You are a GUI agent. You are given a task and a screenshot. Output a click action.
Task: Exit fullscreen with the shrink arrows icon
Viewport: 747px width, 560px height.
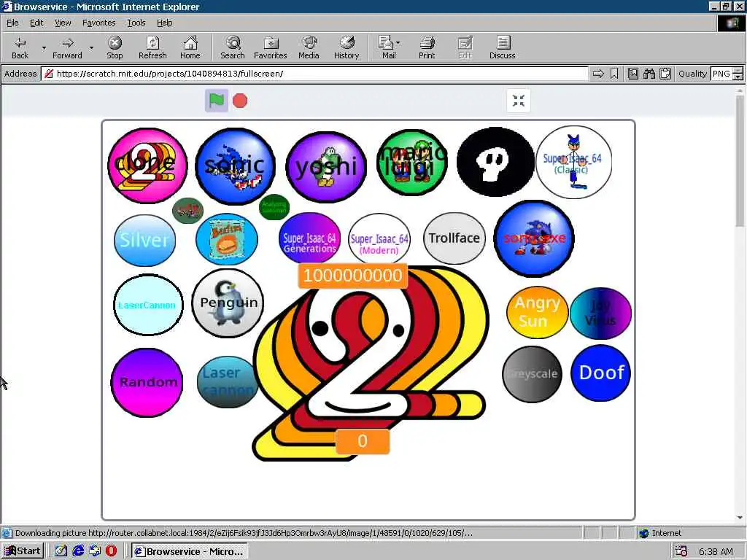tap(519, 101)
